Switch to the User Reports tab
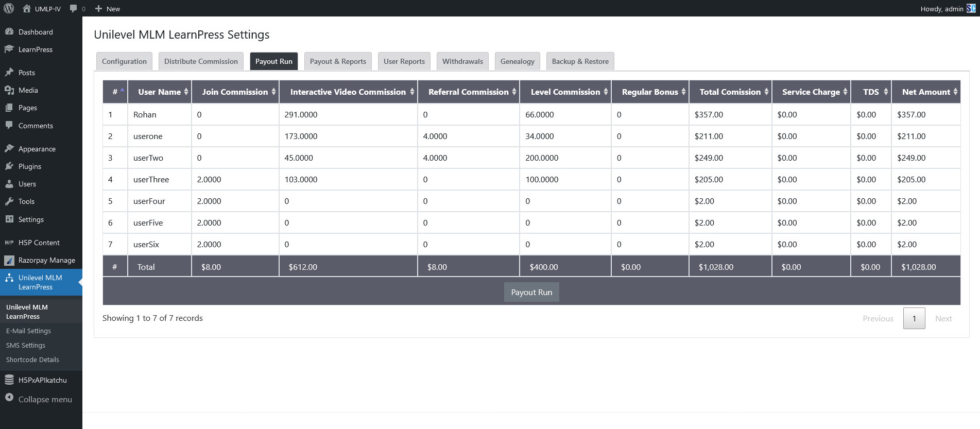 (404, 61)
